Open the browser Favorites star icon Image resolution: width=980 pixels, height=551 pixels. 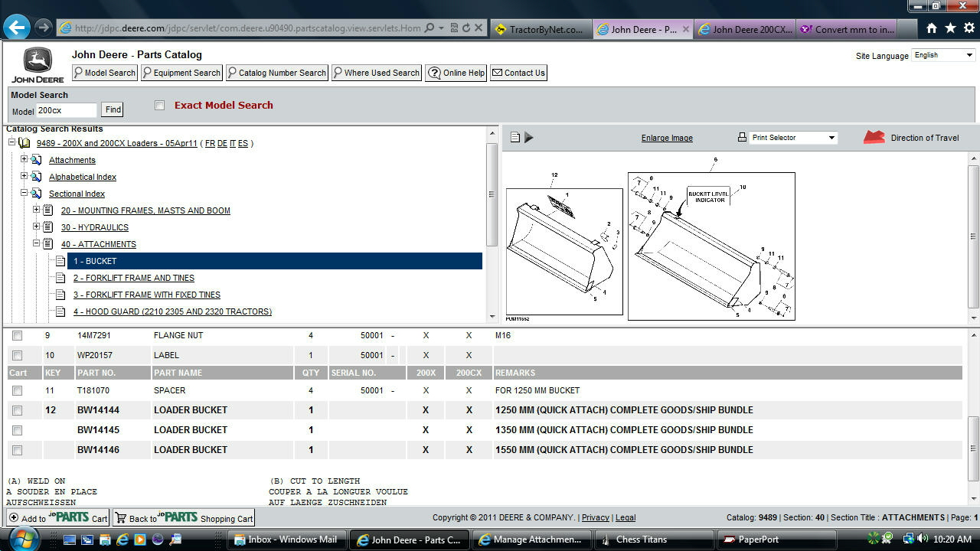pyautogui.click(x=950, y=28)
